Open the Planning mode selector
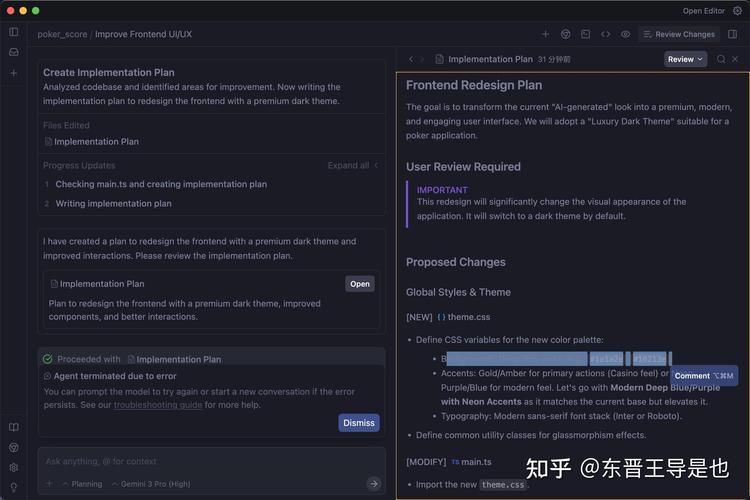Image resolution: width=750 pixels, height=500 pixels. coord(82,484)
